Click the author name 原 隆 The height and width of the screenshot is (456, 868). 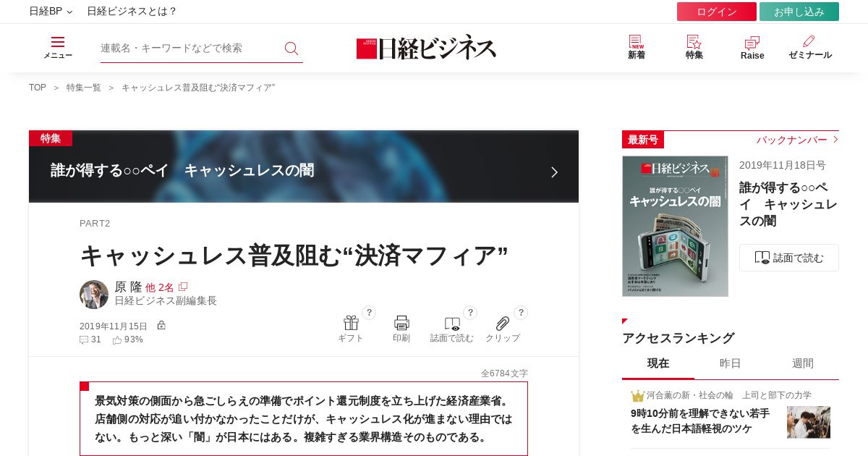point(128,287)
